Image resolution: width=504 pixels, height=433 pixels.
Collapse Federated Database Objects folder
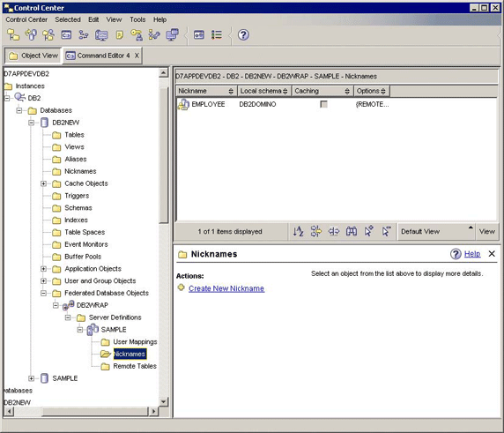click(x=43, y=293)
